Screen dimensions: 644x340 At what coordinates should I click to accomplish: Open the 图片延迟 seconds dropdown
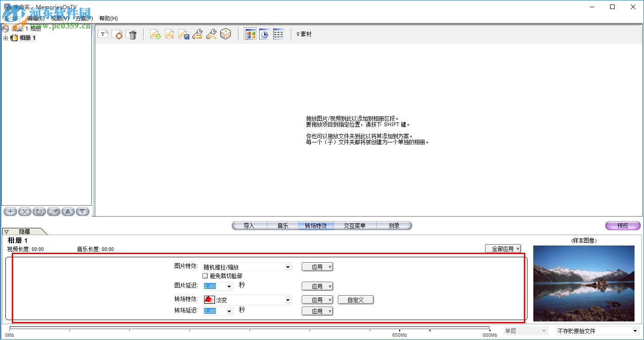(x=229, y=286)
